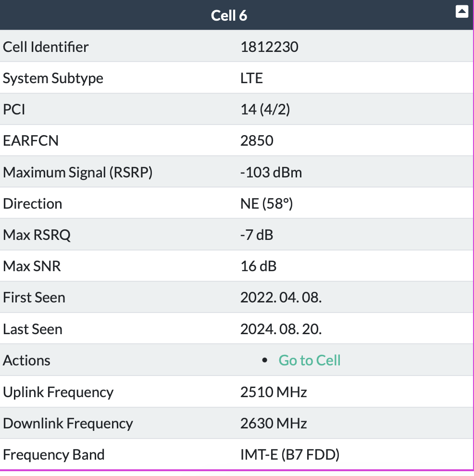Select Cell Identifier value 1812230
Screen dimensions: 474x476
[269, 47]
